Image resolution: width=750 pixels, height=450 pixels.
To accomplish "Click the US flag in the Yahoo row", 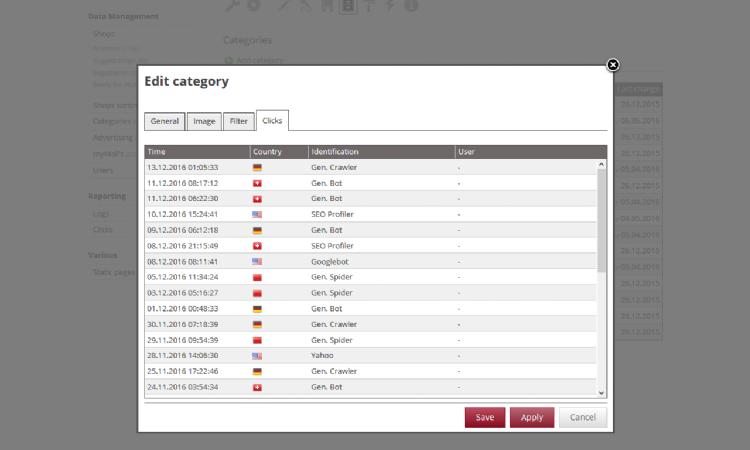I will point(257,355).
